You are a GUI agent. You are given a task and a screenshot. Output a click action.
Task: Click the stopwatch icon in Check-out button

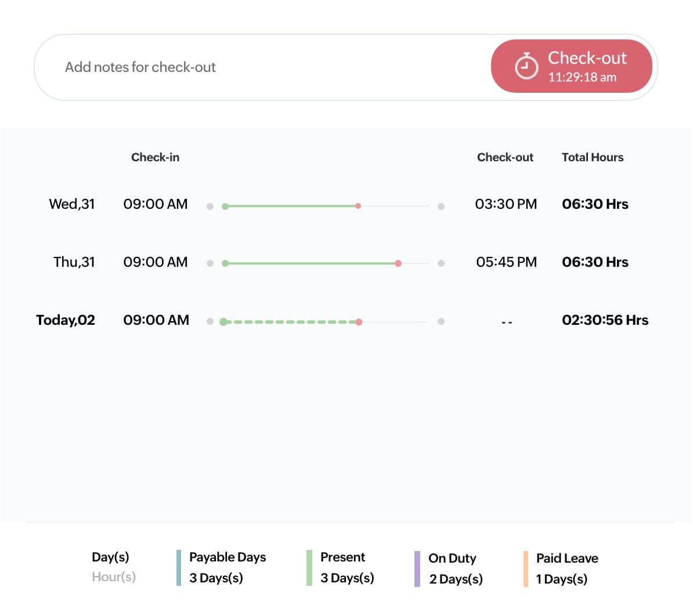click(x=526, y=66)
